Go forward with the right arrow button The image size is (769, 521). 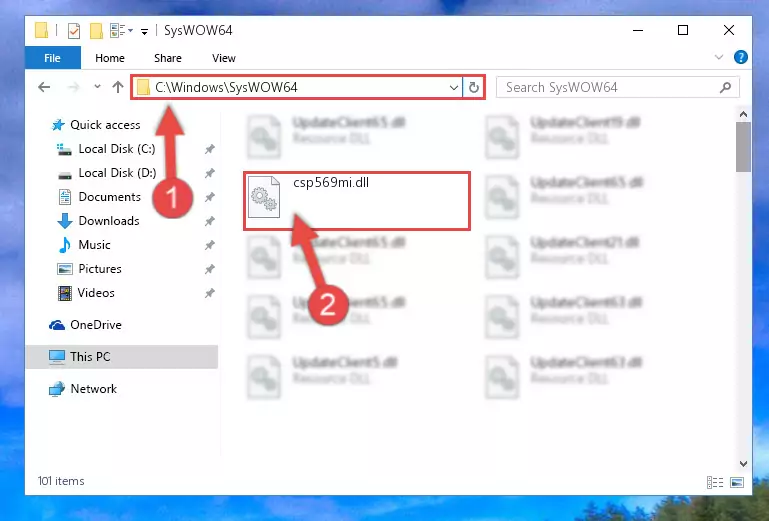coord(74,87)
